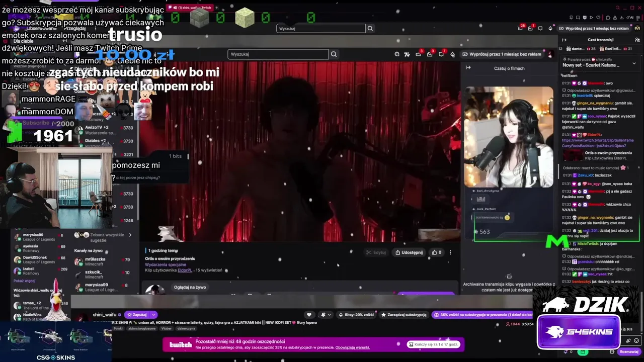
Task: Click the Oglądaj na żywo button
Action: [x=190, y=287]
